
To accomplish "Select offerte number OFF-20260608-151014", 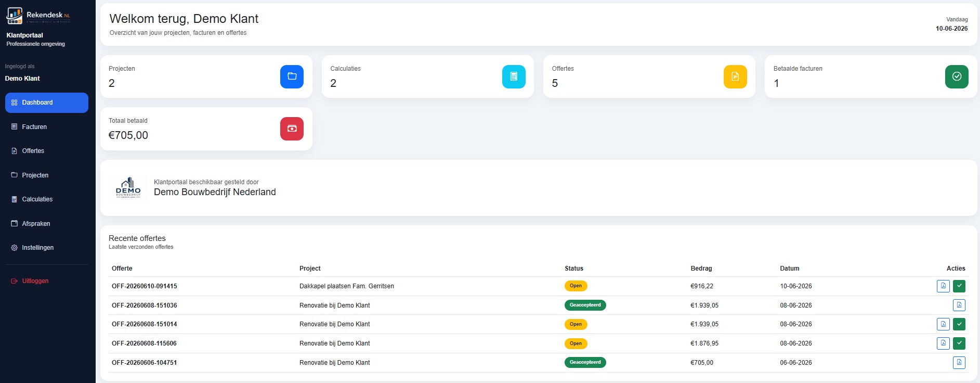I will coord(144,324).
